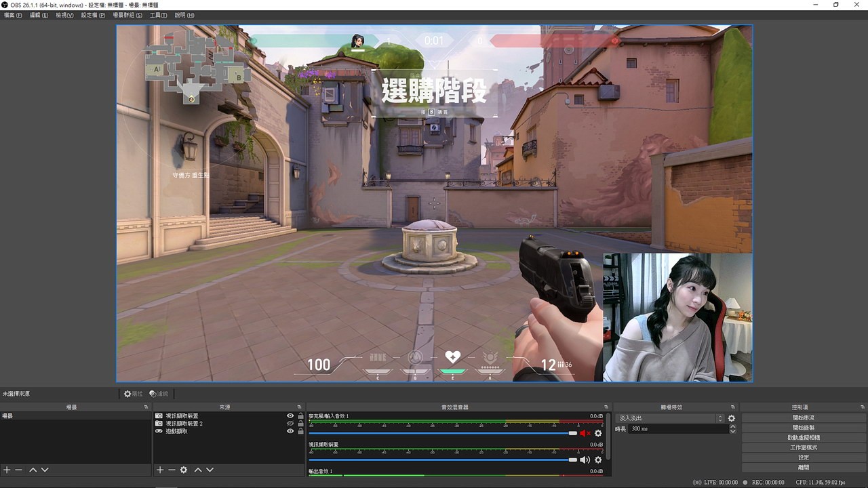Adjust the 視訊擷取裝置 volume slider

pos(443,460)
